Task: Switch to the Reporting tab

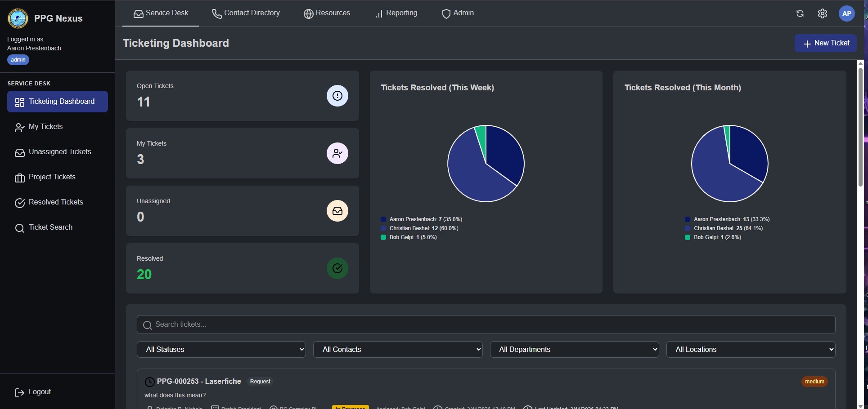Action: pyautogui.click(x=396, y=13)
